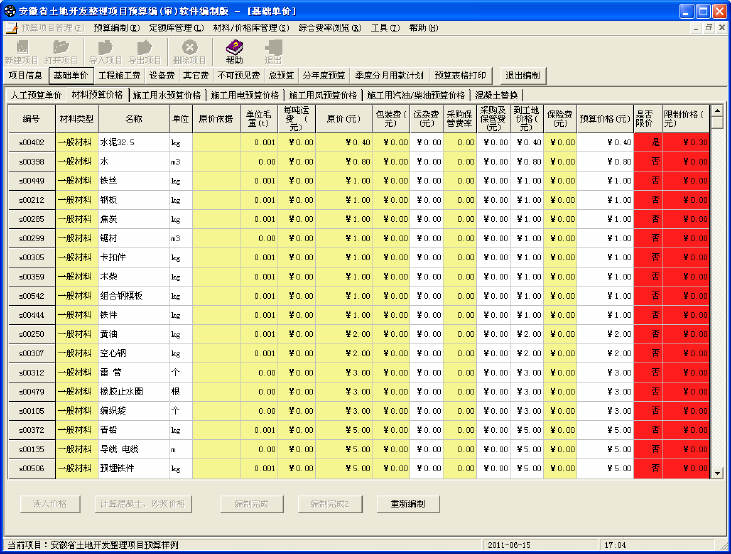
Task: Switch to the 分年度预算 section
Action: coord(324,75)
